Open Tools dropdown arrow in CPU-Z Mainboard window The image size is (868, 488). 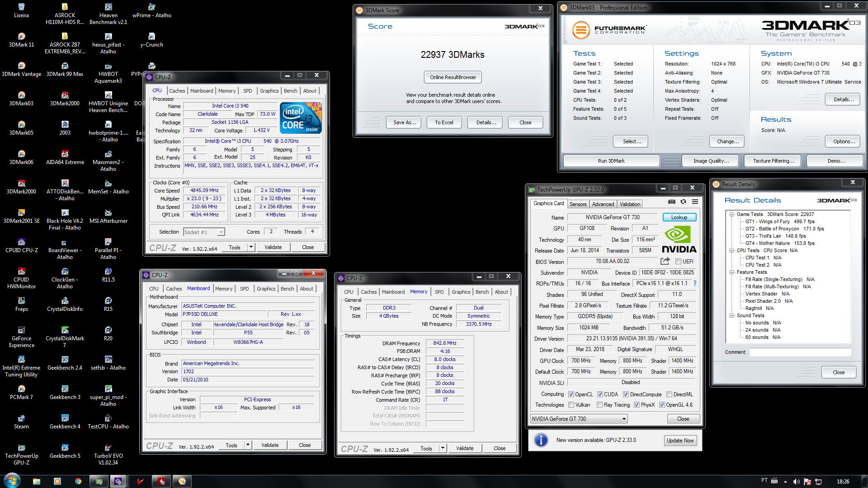pos(248,445)
